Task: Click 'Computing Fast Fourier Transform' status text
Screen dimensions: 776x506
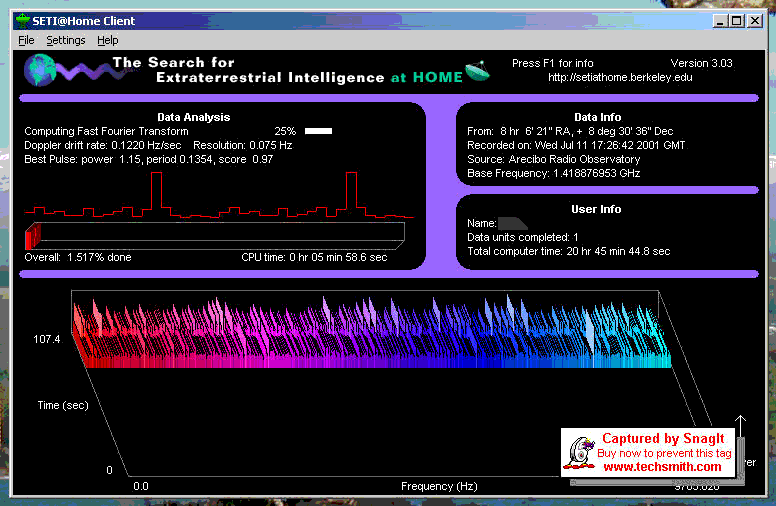Action: click(106, 131)
